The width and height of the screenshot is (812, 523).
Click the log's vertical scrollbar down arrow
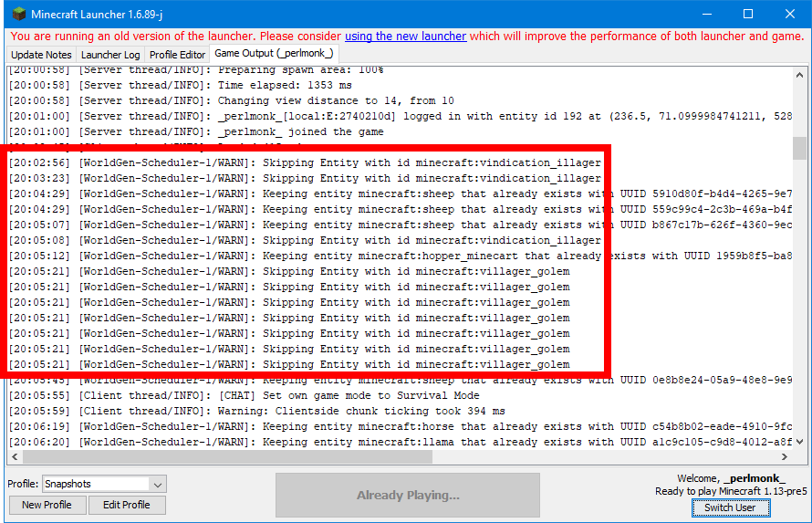[x=799, y=442]
